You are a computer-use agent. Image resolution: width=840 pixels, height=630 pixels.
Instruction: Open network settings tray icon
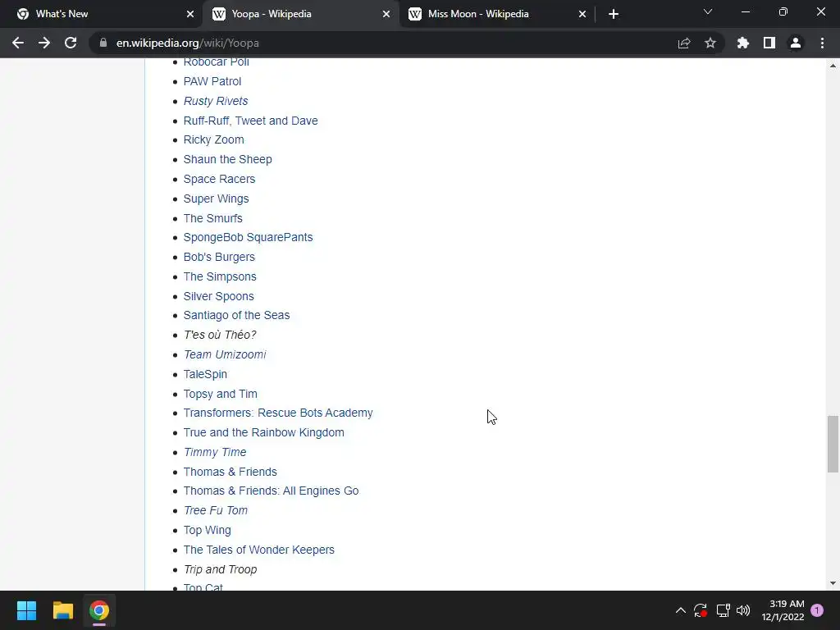click(x=723, y=610)
